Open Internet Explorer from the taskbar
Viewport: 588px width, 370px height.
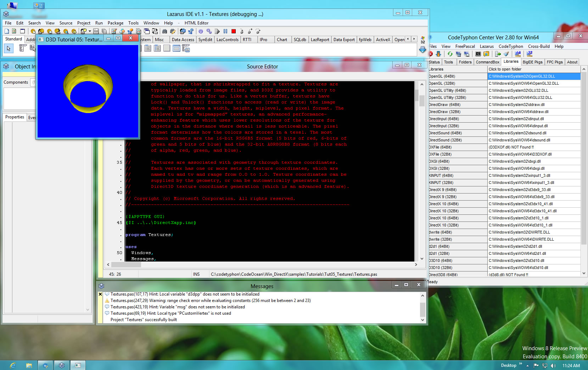click(x=12, y=365)
